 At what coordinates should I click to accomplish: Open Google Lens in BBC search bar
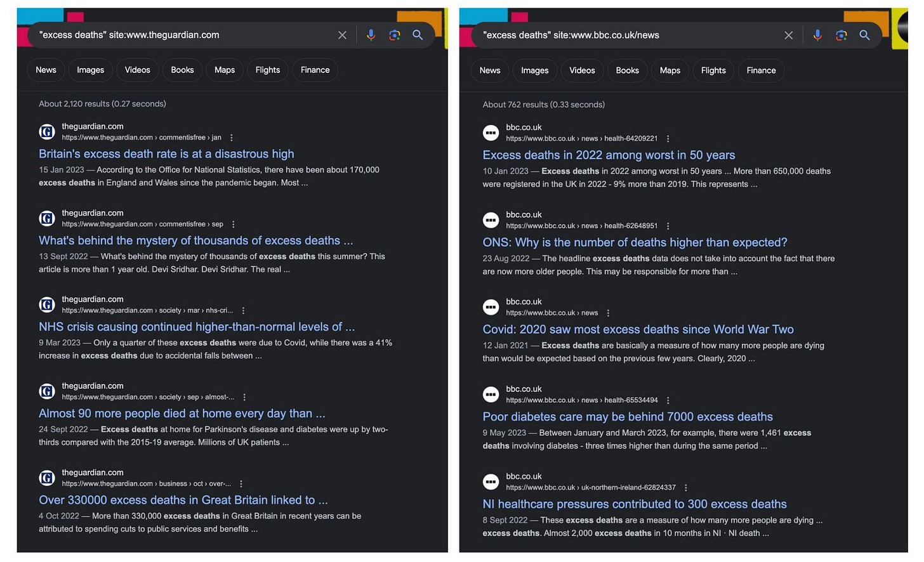[841, 36]
